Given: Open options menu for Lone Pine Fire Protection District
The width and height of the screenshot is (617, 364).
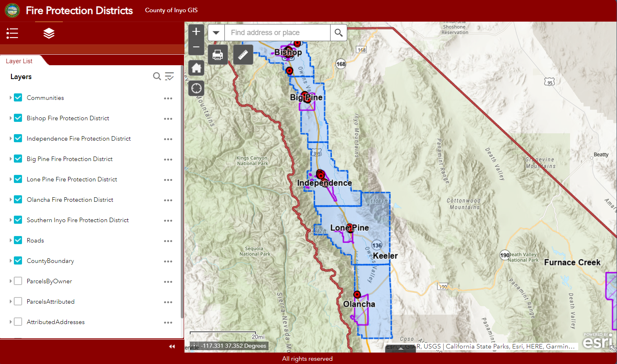Looking at the screenshot, I should coord(168,180).
